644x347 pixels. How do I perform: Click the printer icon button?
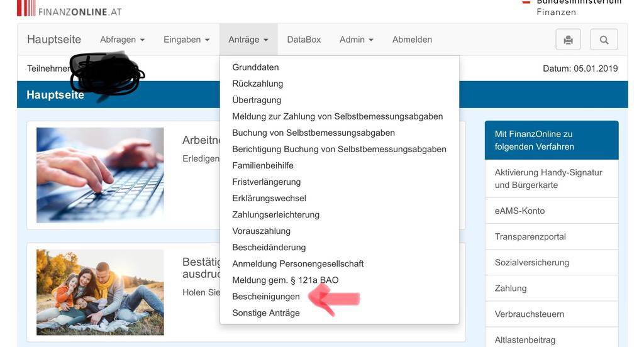pos(568,40)
